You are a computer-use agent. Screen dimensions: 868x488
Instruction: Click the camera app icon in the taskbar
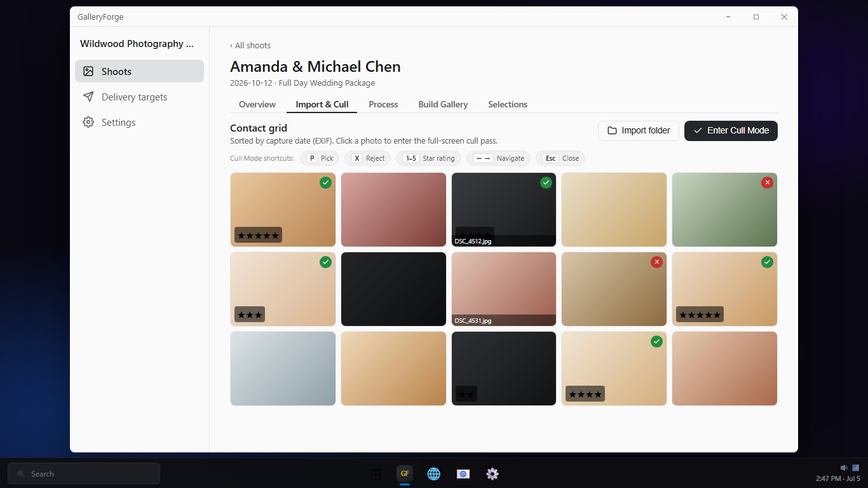coord(463,473)
